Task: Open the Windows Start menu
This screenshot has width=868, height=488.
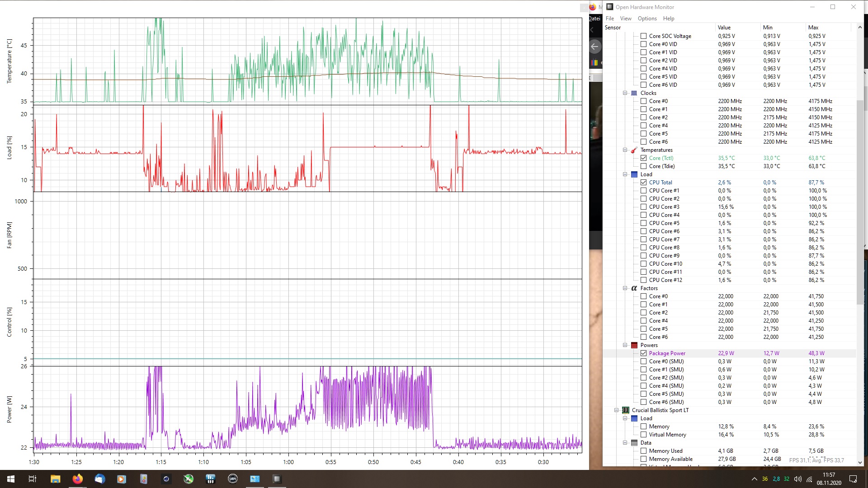Action: [x=11, y=479]
